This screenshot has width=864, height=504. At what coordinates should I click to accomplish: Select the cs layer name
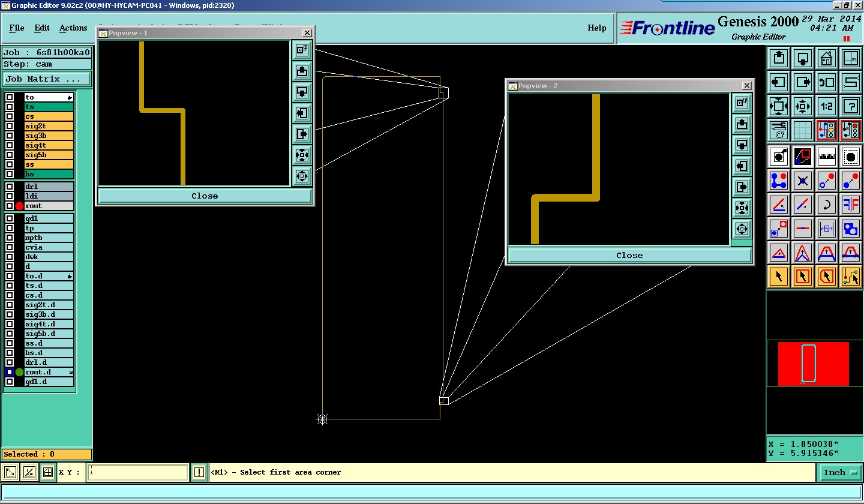click(x=49, y=116)
